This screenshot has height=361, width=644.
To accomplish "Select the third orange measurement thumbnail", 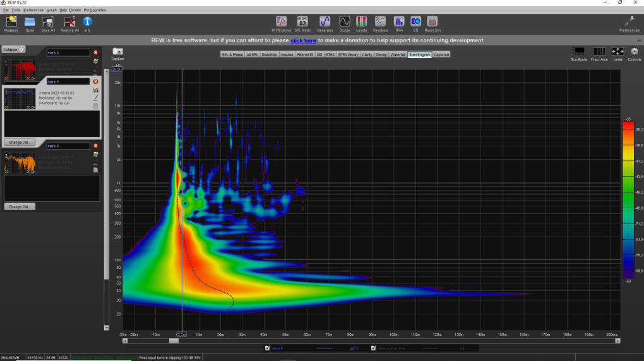I will click(x=20, y=163).
